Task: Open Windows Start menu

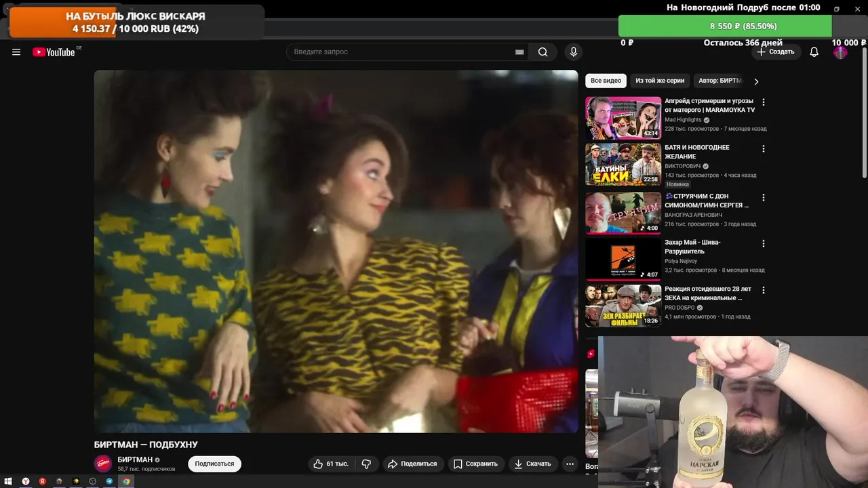Action: point(8,481)
